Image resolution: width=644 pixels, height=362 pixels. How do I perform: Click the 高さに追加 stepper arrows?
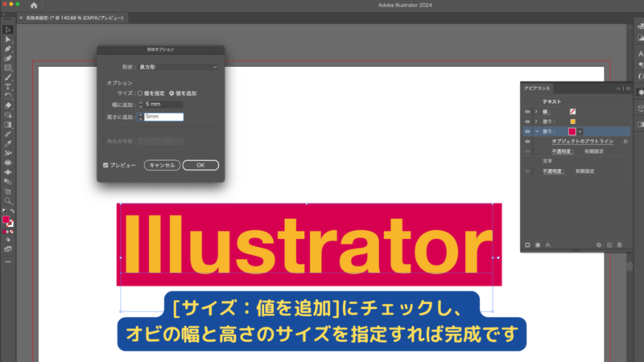coord(140,117)
